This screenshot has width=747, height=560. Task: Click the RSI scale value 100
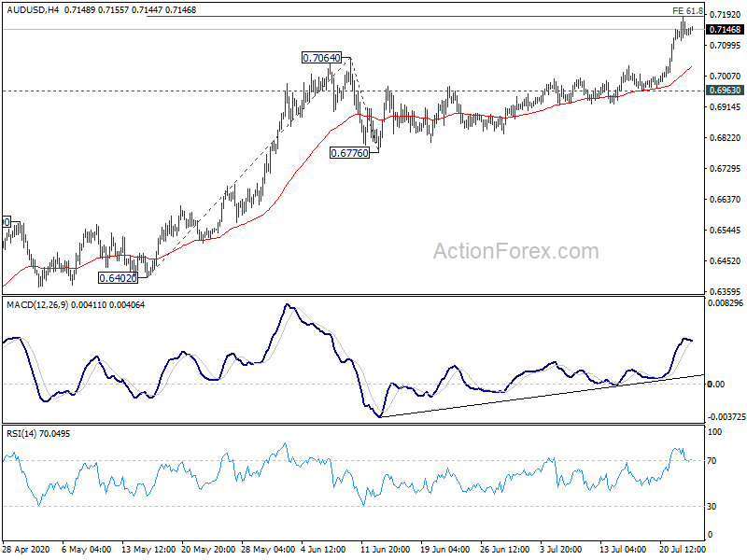click(x=714, y=432)
